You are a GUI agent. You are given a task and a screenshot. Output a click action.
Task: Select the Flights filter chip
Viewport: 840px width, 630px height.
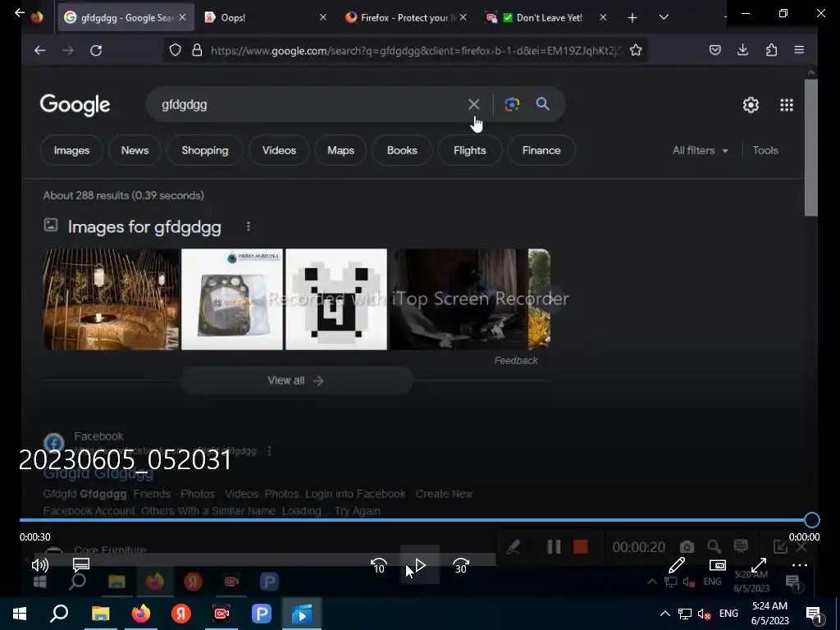coord(469,151)
